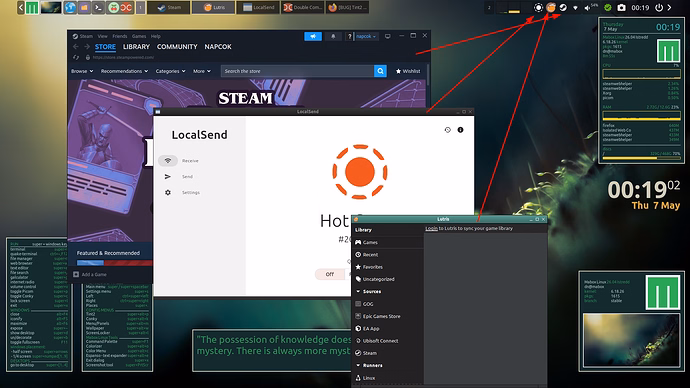Open the Browse dropdown in Steam store
This screenshot has height=388, width=690.
point(82,71)
